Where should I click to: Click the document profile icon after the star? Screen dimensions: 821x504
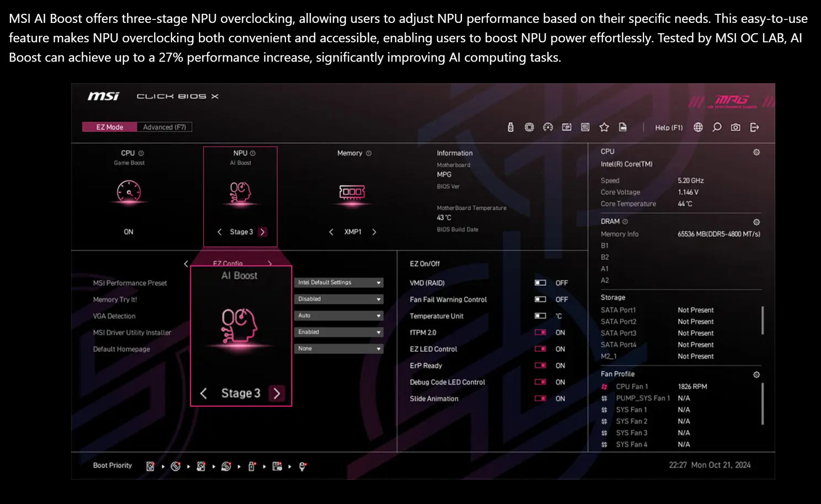(x=623, y=127)
